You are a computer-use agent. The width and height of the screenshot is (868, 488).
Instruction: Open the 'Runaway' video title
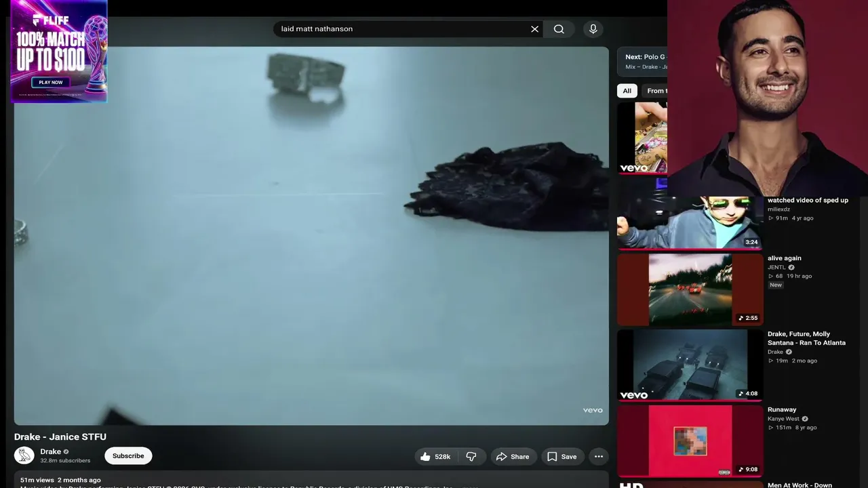[x=782, y=409]
